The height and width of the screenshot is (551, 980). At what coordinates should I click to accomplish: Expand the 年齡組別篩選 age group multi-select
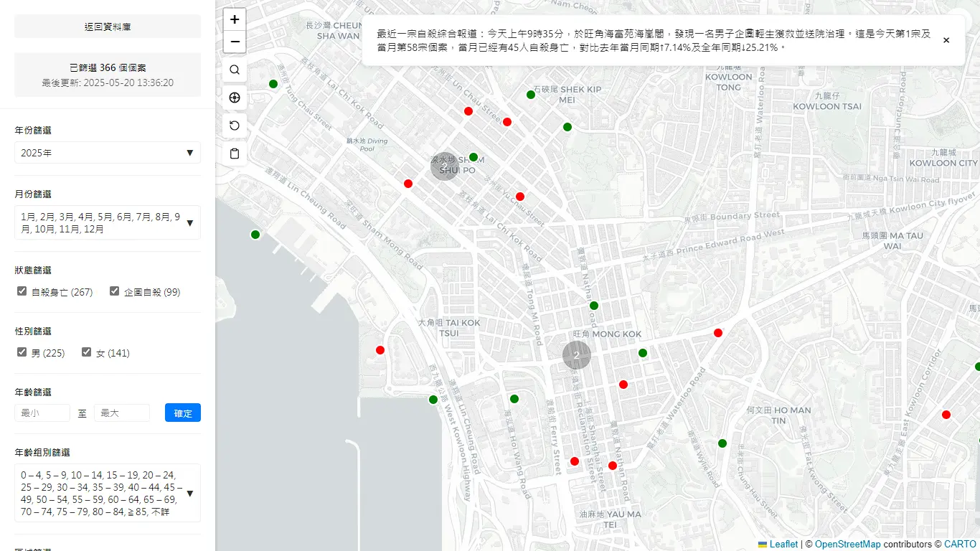tap(108, 493)
